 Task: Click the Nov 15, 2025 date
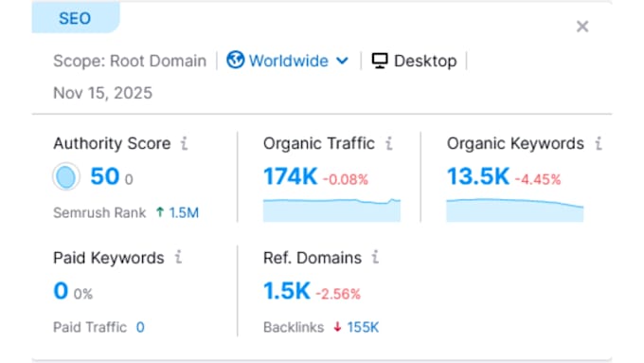click(102, 93)
